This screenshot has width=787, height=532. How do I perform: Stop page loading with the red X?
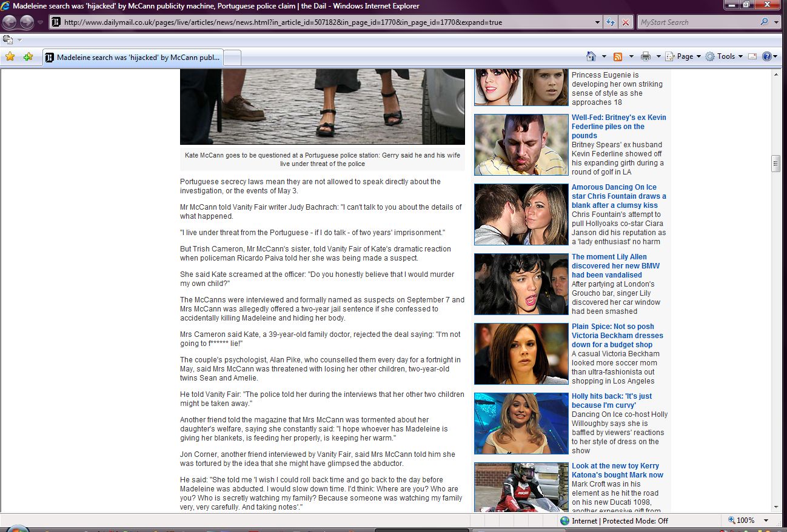coord(626,22)
